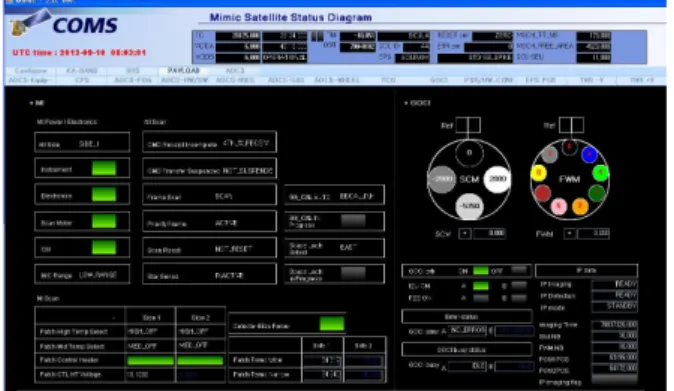The image size is (674, 391).
Task: Click the IEU ON A green indicator
Action: coord(481,285)
